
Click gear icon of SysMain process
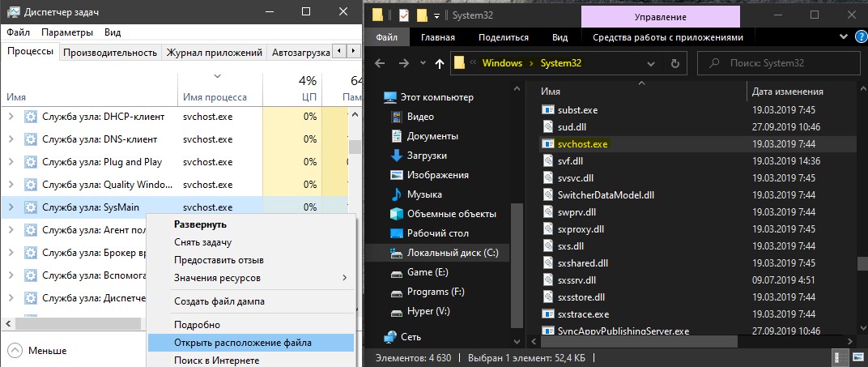tap(30, 207)
